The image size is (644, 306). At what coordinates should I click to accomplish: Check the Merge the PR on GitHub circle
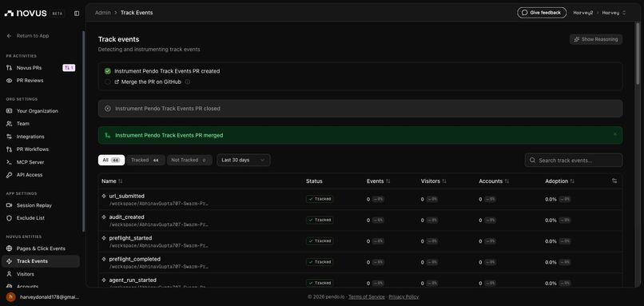108,81
